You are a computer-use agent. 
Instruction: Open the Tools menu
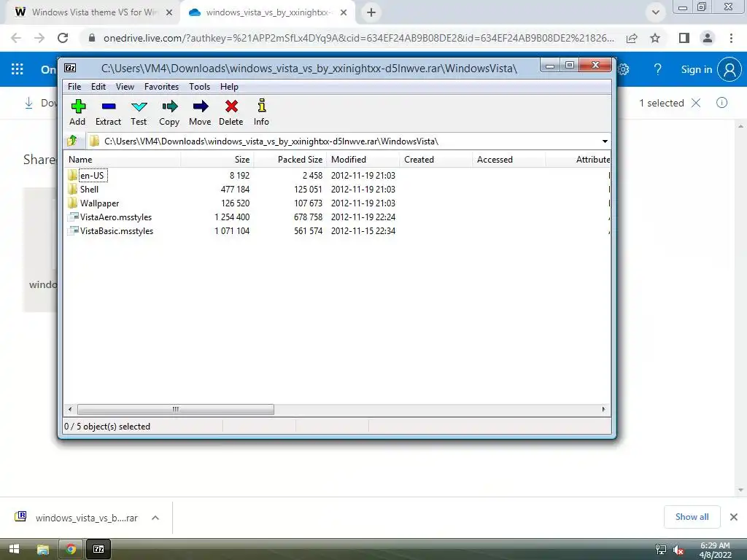point(199,87)
